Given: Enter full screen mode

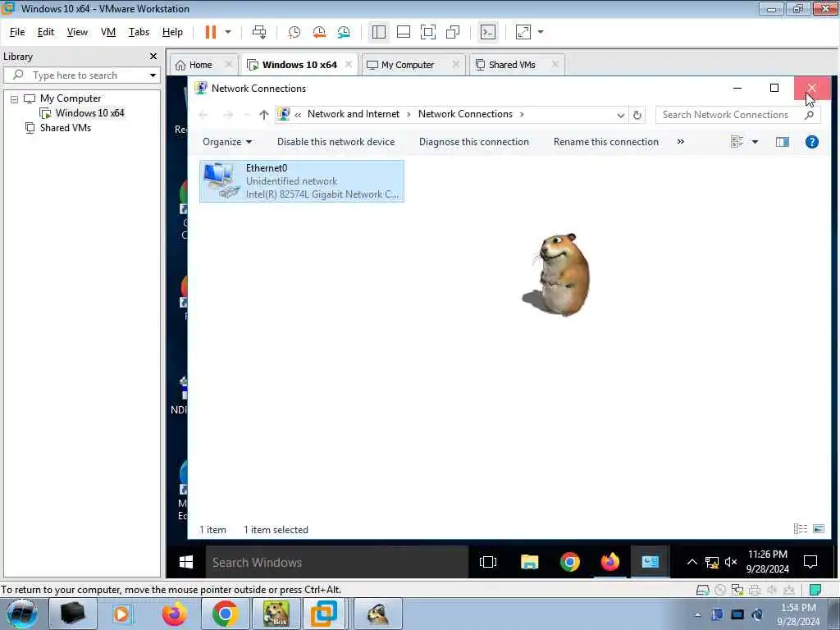Looking at the screenshot, I should (428, 32).
